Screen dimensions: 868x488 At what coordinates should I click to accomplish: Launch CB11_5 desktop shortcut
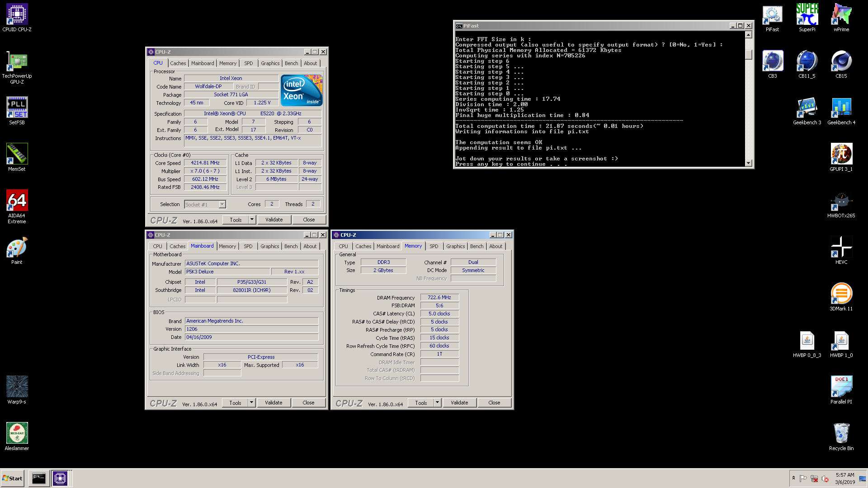[807, 65]
